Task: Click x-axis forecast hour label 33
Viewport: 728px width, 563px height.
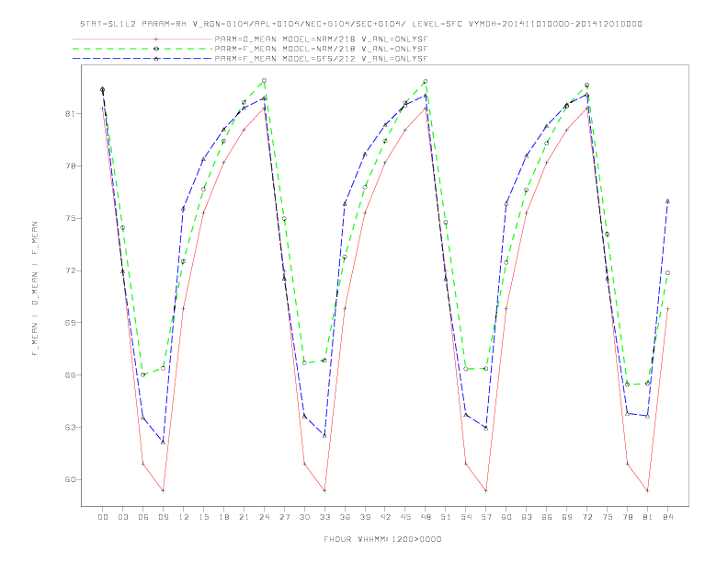Action: pos(324,517)
